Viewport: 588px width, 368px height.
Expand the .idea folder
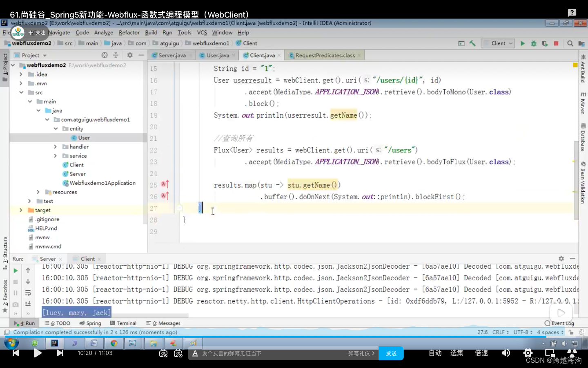(x=21, y=74)
